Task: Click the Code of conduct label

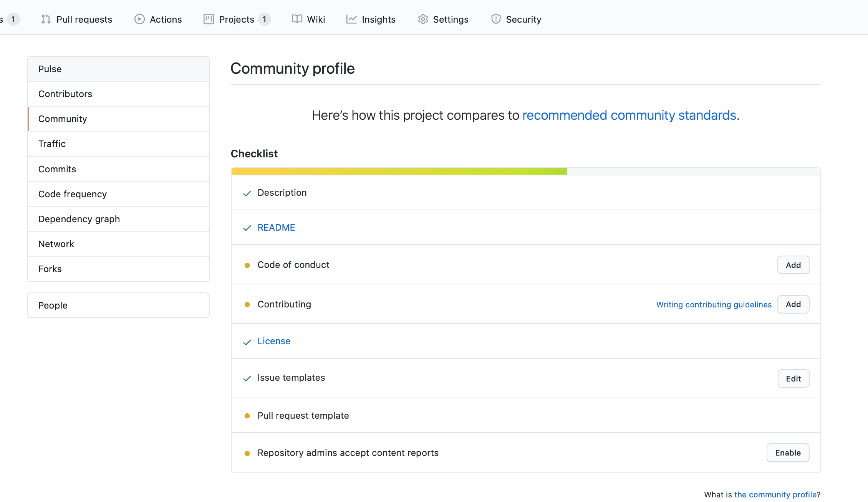Action: (293, 265)
